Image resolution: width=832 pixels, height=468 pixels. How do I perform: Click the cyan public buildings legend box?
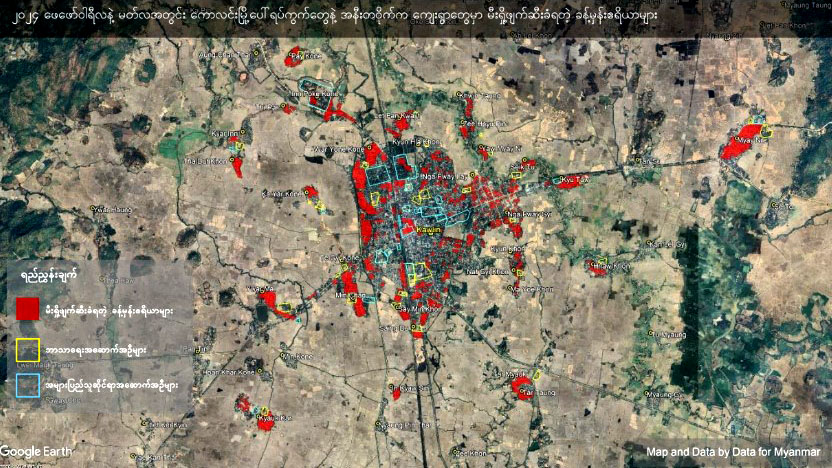(28, 386)
